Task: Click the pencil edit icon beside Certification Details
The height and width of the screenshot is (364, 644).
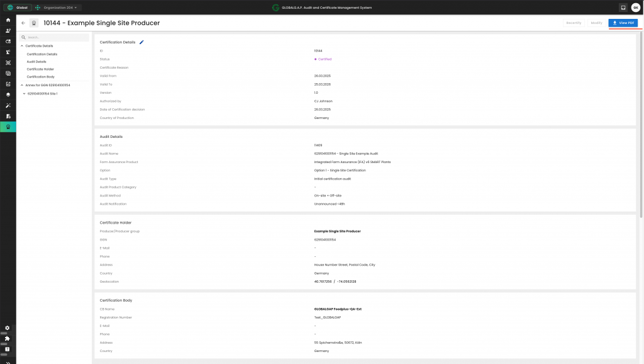Action: (x=142, y=42)
